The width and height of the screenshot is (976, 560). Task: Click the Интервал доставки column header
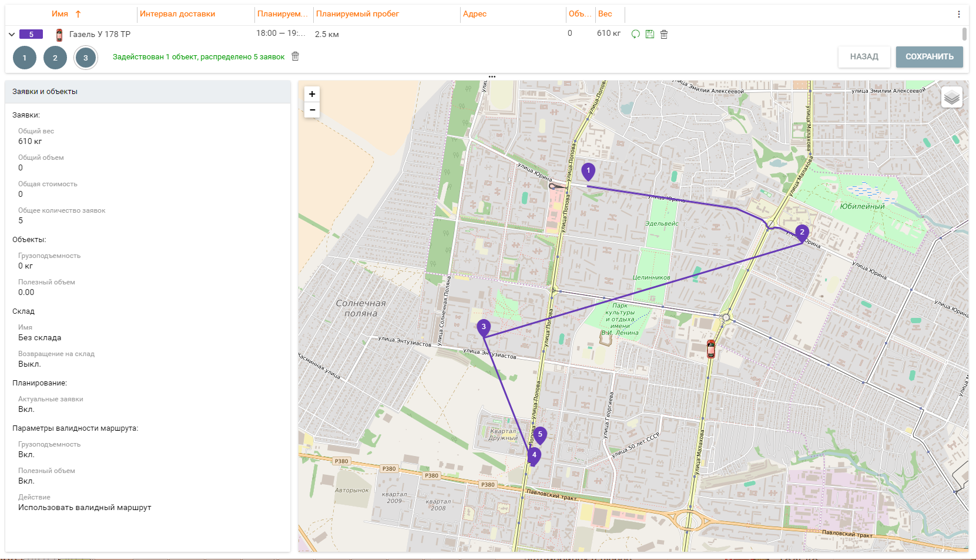177,14
